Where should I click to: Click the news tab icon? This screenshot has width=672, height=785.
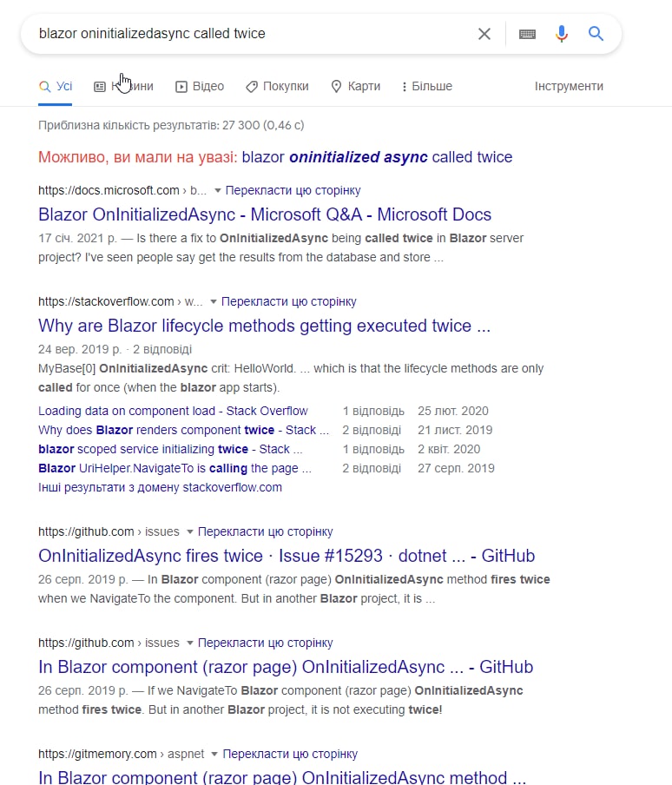click(100, 87)
